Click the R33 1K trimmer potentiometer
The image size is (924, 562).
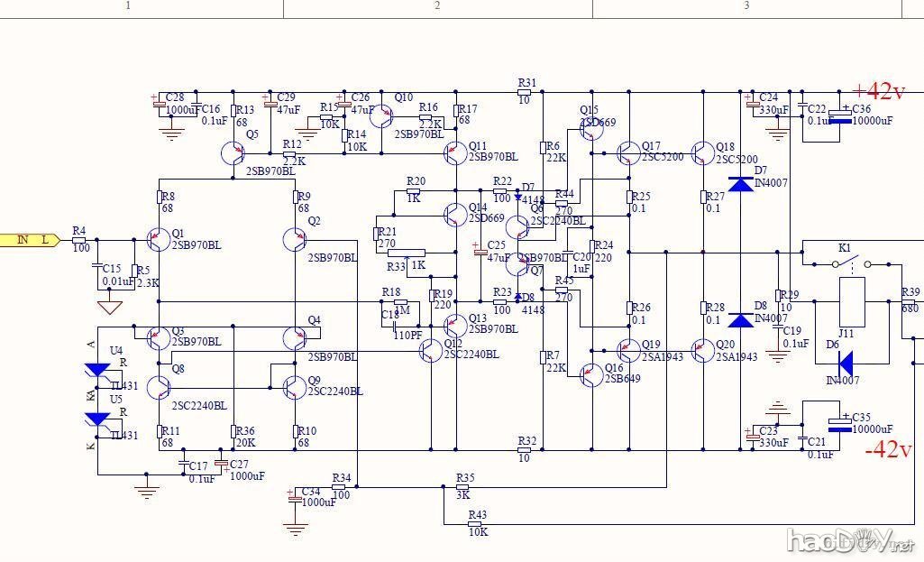407,253
